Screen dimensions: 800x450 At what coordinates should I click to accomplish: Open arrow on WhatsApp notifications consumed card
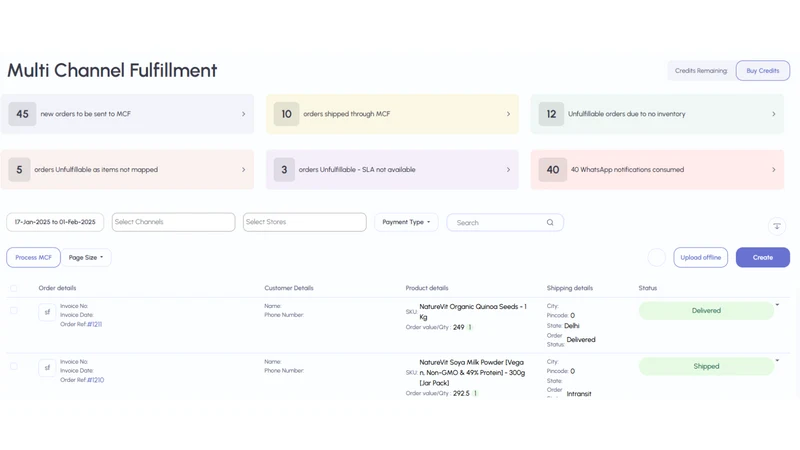[x=773, y=169]
